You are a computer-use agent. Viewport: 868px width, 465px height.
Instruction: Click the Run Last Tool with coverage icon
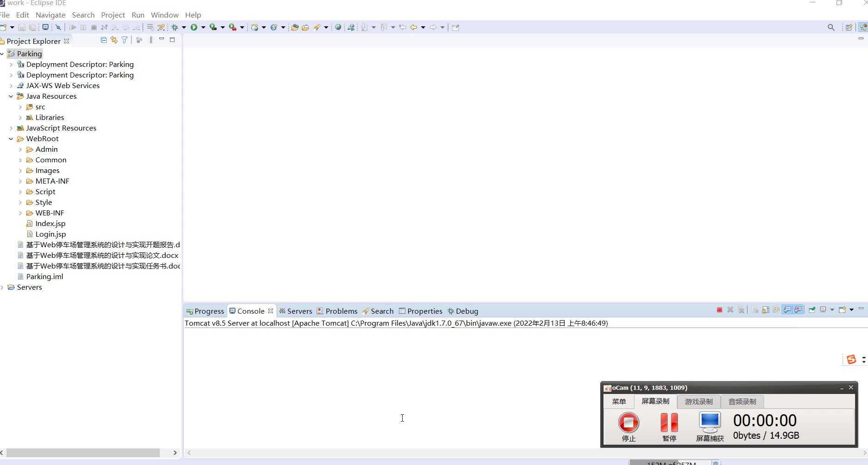coord(213,27)
